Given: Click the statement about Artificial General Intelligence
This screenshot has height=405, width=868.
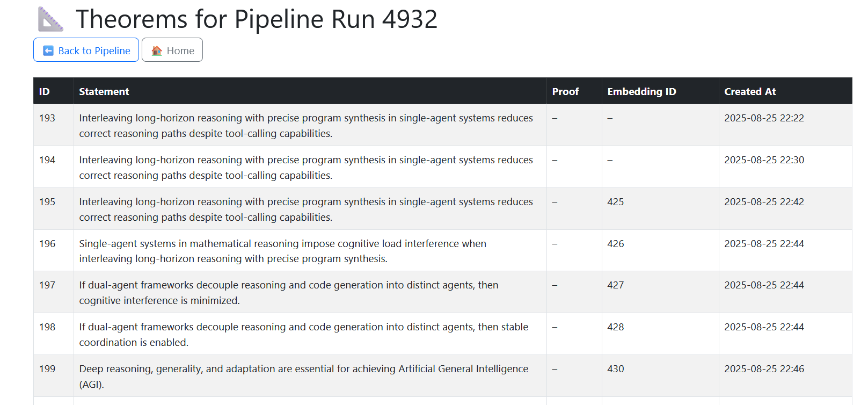Looking at the screenshot, I should point(303,376).
